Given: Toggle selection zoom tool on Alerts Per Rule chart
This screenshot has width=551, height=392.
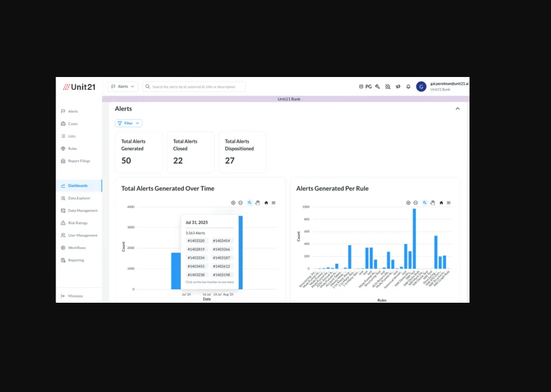Looking at the screenshot, I should tap(424, 203).
